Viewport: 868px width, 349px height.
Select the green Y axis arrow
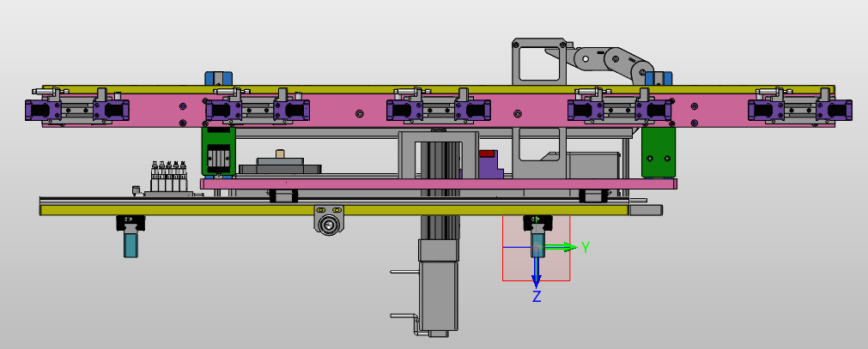point(561,247)
